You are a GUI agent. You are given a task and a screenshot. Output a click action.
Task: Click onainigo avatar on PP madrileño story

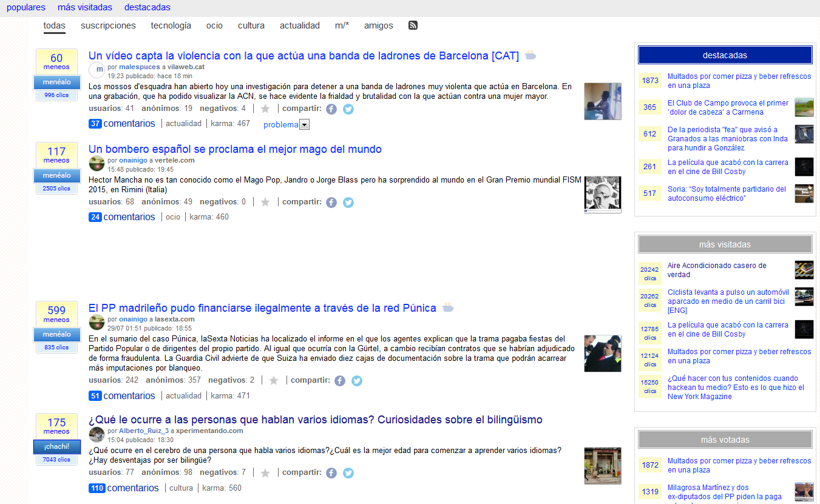point(97,322)
